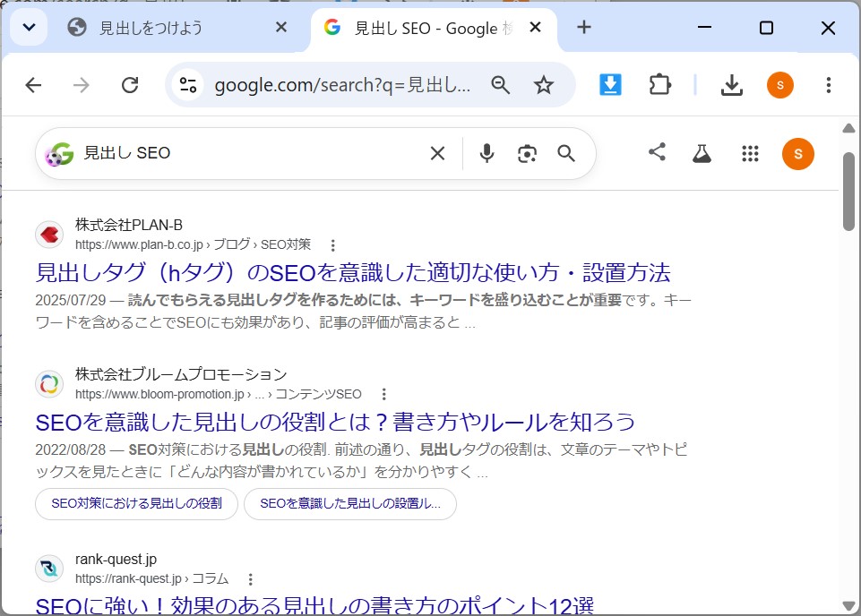Go forward with the forward arrow
This screenshot has width=861, height=616.
[82, 85]
